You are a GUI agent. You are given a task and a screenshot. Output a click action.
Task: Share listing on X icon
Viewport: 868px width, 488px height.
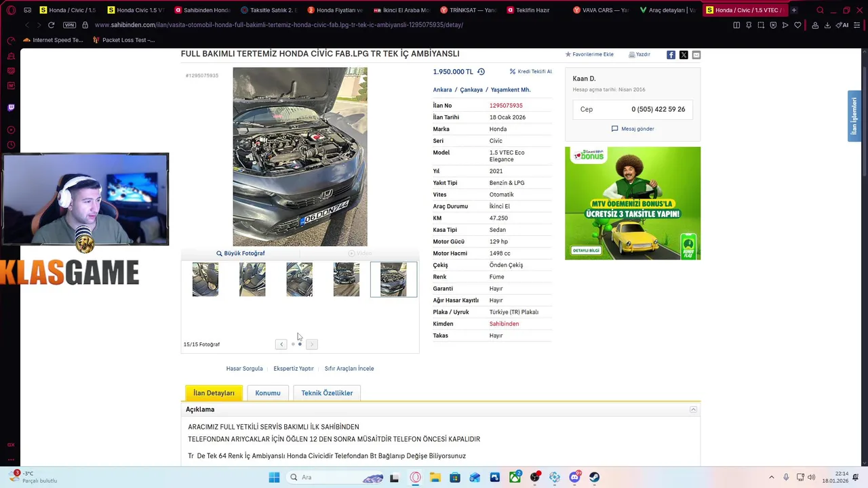[x=684, y=55]
